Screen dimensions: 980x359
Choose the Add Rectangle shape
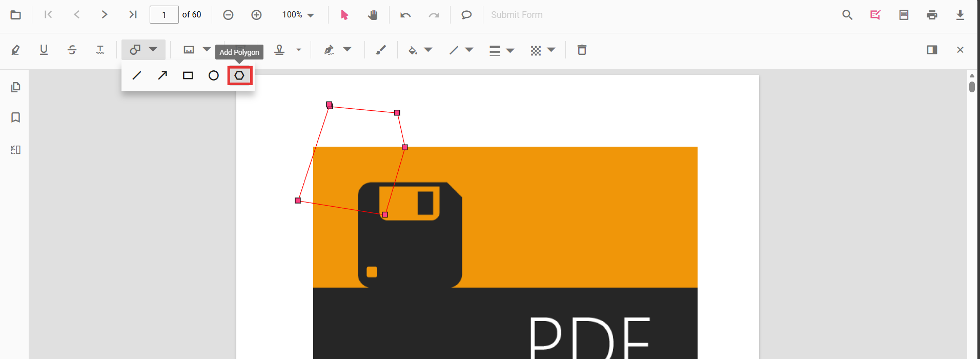point(188,75)
